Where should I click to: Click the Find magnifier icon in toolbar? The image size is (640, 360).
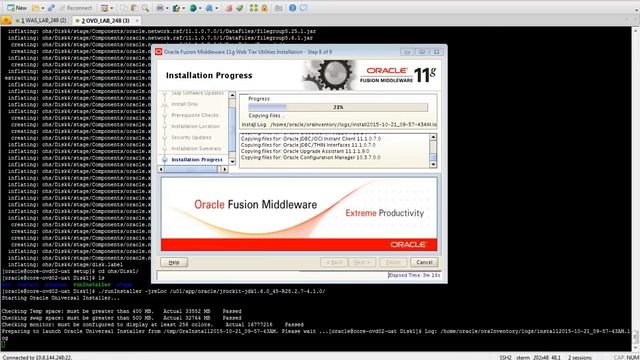[x=145, y=8]
